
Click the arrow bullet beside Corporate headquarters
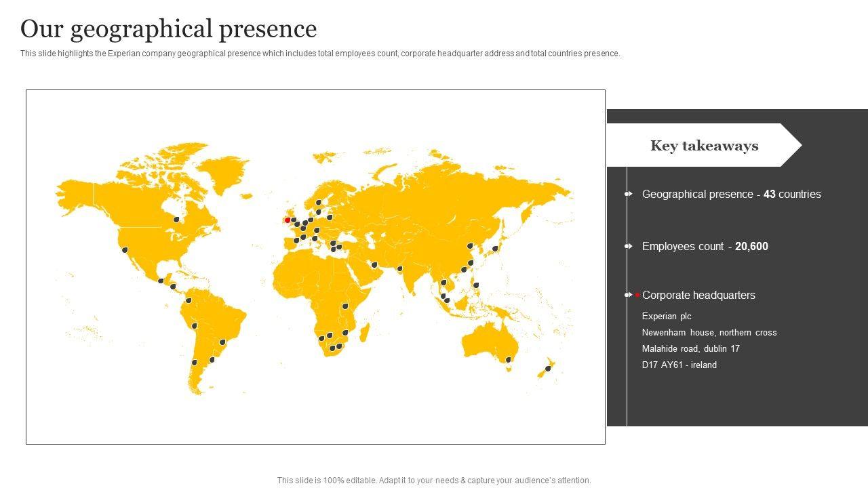coord(629,295)
